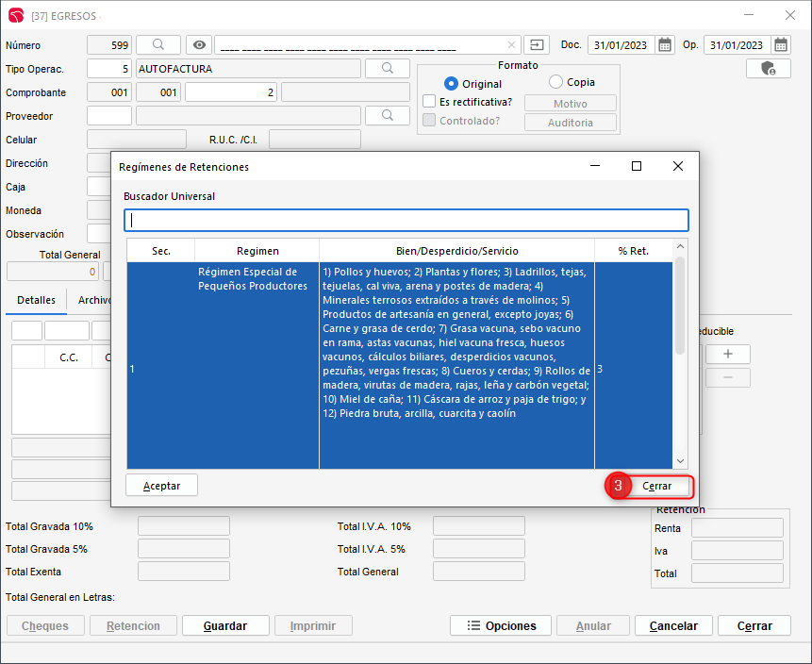Click the arrow-box icon right of the key field
This screenshot has height=664, width=812.
537,44
